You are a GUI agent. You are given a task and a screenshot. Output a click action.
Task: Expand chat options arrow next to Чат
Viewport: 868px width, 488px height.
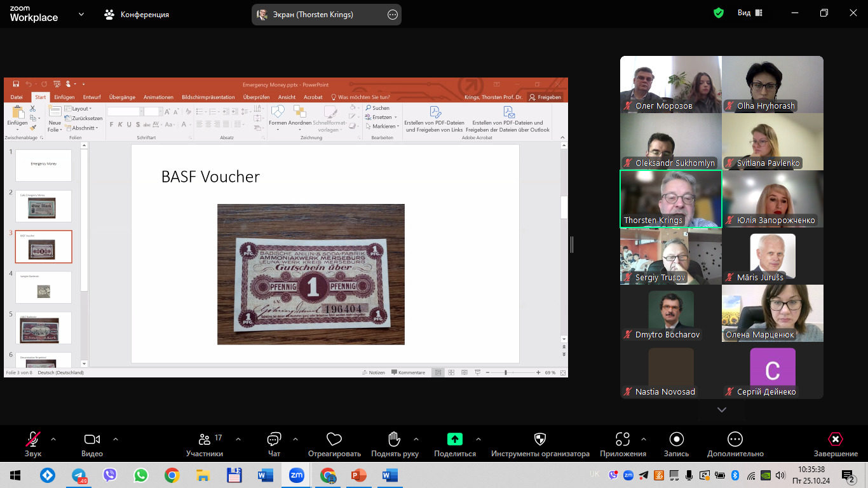[x=295, y=438]
